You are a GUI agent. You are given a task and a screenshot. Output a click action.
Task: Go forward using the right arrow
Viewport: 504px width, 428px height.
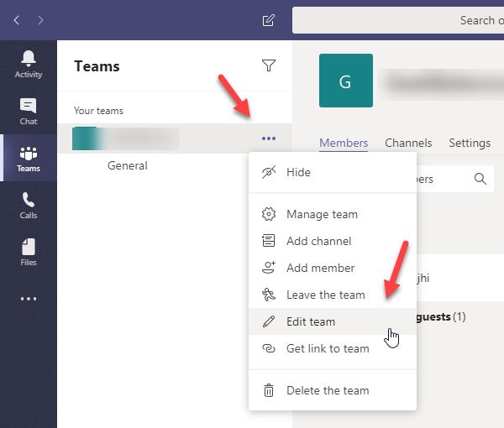point(40,20)
